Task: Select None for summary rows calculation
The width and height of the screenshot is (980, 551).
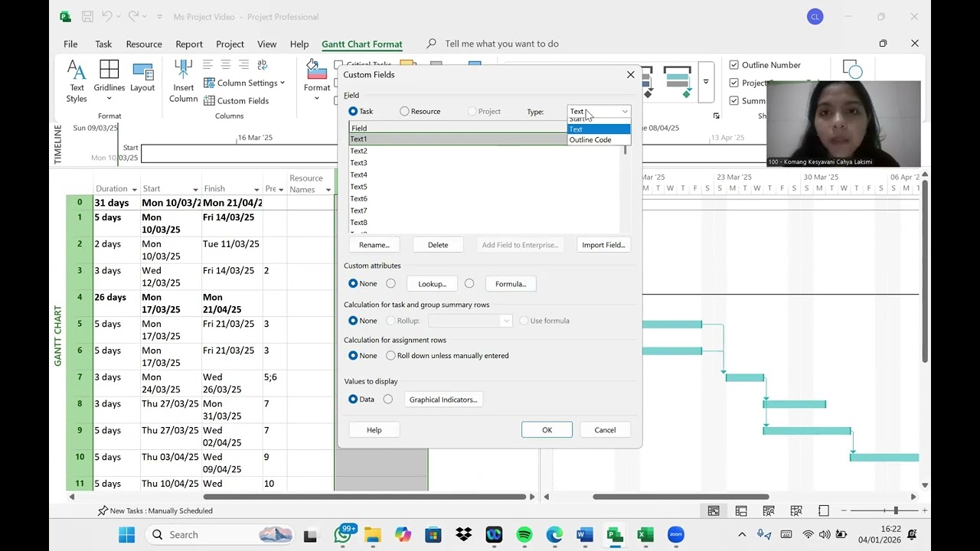Action: (x=353, y=321)
